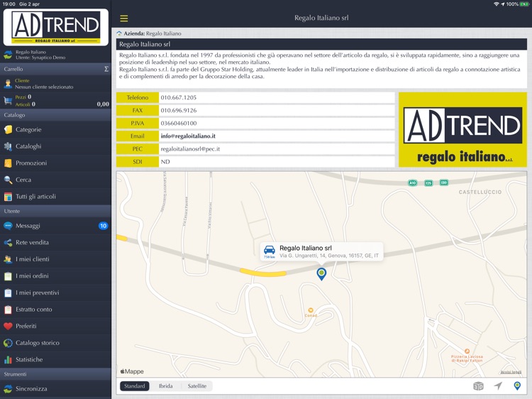Open Cataloghi menu entry
Screen dimensions: 532x399
(55, 146)
